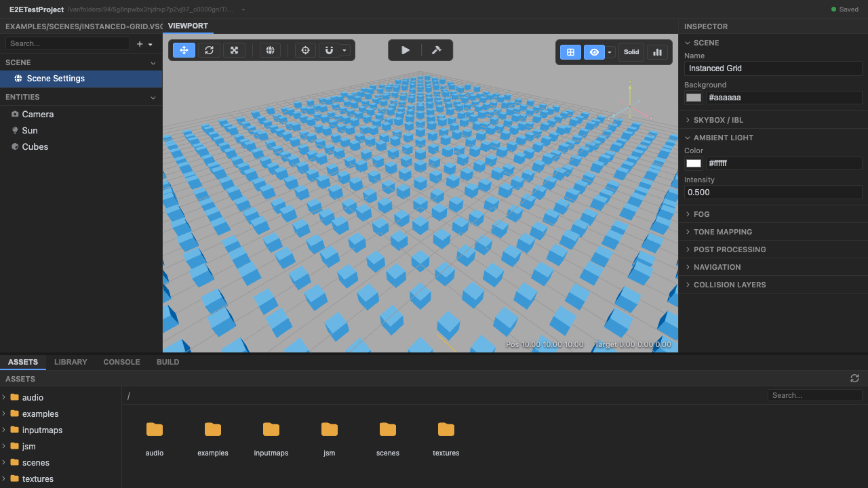Select the Rotate tool
The image size is (868, 488).
pos(209,50)
